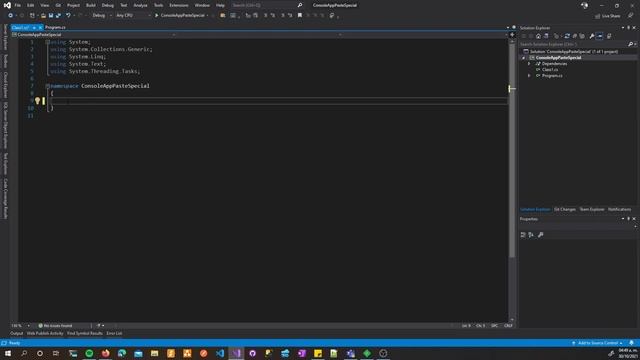This screenshot has width=640, height=360.
Task: Open Properties wrench in Solution Explorer toolbar
Action: pos(591,36)
